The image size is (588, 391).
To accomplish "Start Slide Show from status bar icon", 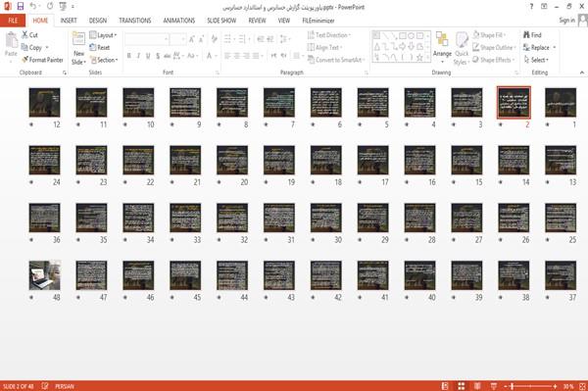I will [x=494, y=386].
